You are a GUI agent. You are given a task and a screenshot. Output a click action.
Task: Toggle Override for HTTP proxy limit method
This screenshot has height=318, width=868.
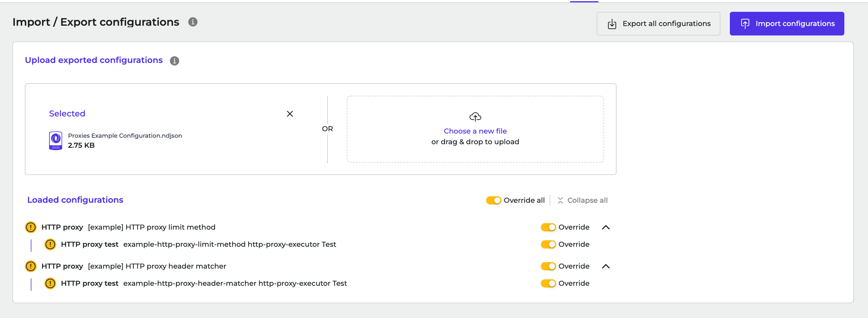pyautogui.click(x=548, y=227)
